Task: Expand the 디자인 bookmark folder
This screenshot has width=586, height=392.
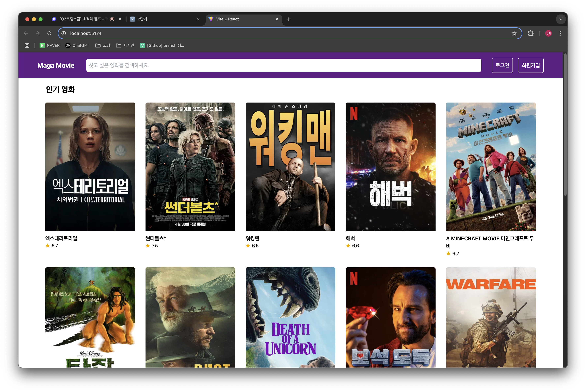Action: 125,45
